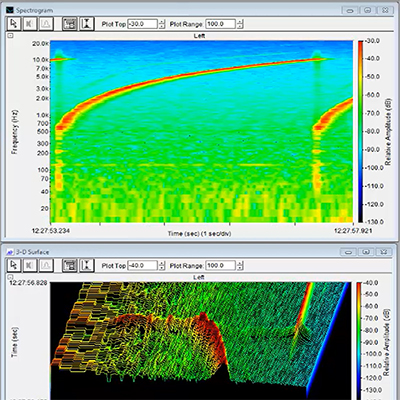400x400 pixels.
Task: Click the marker tool in Spectrogram toolbar
Action: (30, 24)
